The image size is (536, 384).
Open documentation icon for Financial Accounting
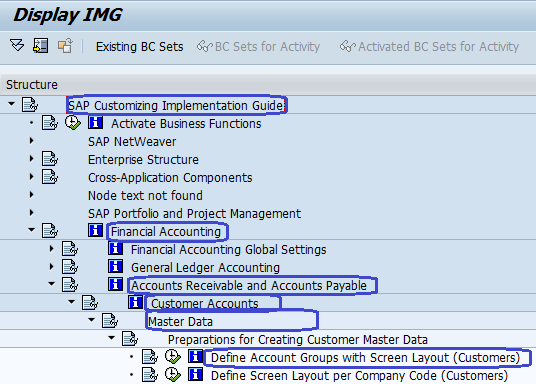(x=50, y=230)
